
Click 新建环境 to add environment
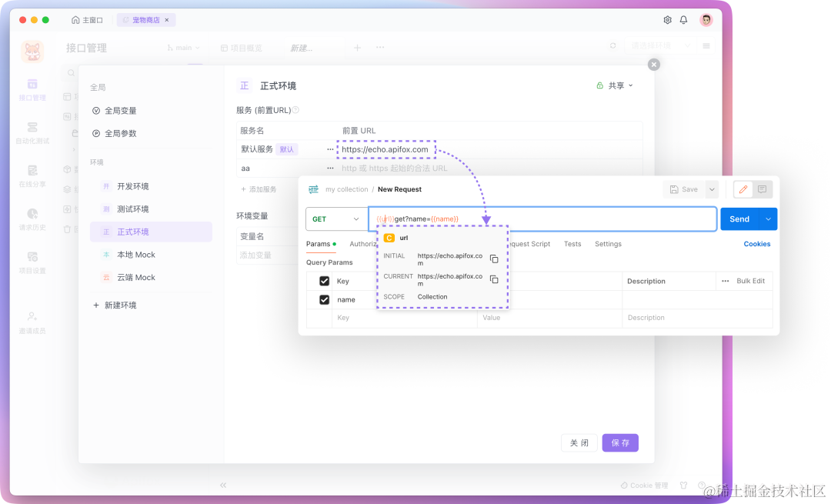click(x=115, y=305)
